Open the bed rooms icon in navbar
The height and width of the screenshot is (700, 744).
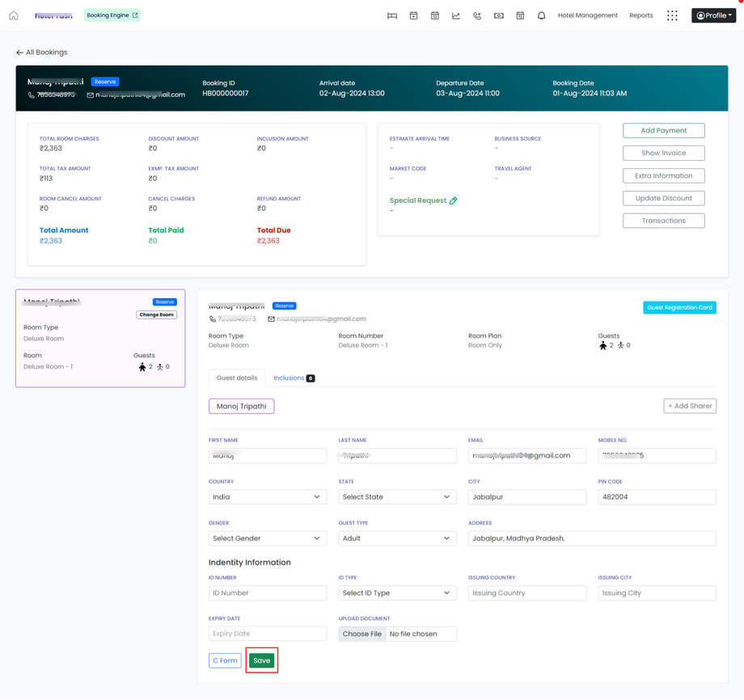tap(392, 15)
